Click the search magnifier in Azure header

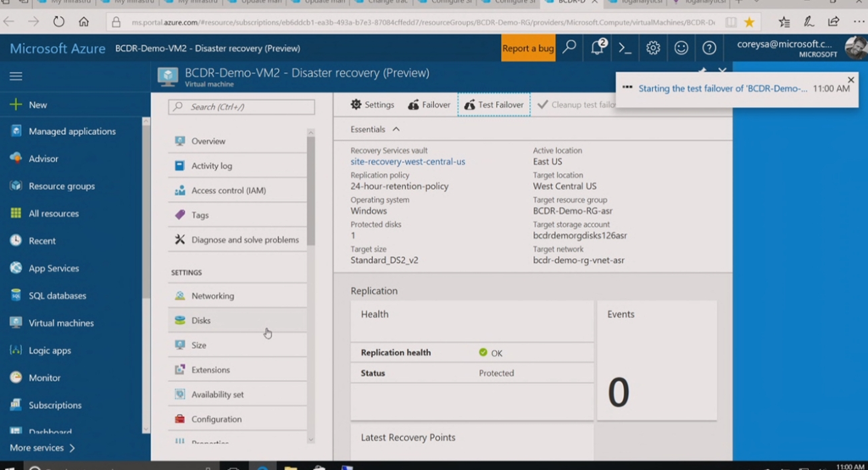(570, 48)
